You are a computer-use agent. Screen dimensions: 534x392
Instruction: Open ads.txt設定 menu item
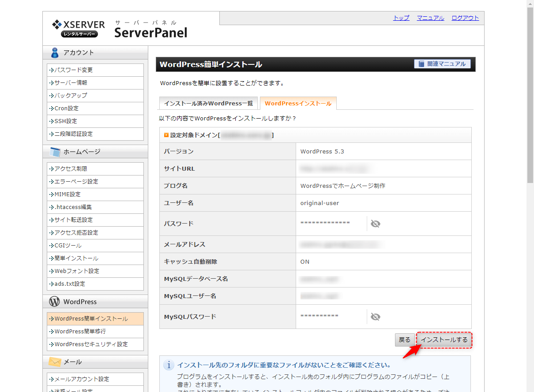coord(95,284)
